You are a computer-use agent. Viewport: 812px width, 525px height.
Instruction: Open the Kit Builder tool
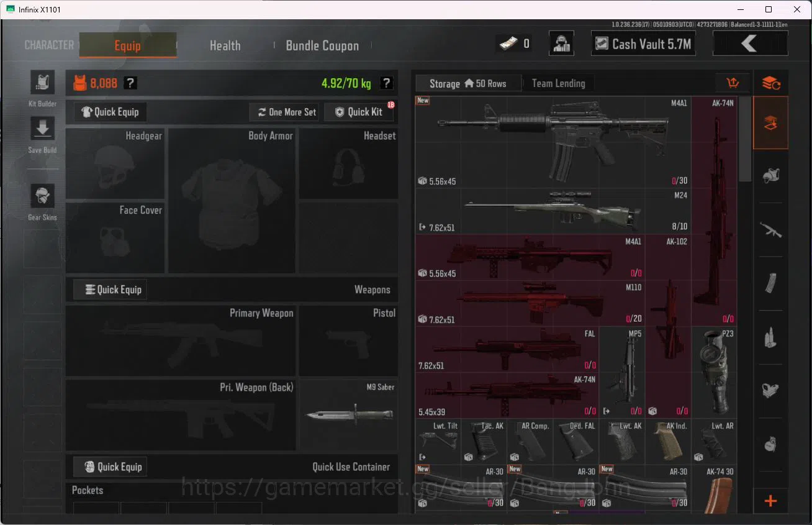click(42, 83)
